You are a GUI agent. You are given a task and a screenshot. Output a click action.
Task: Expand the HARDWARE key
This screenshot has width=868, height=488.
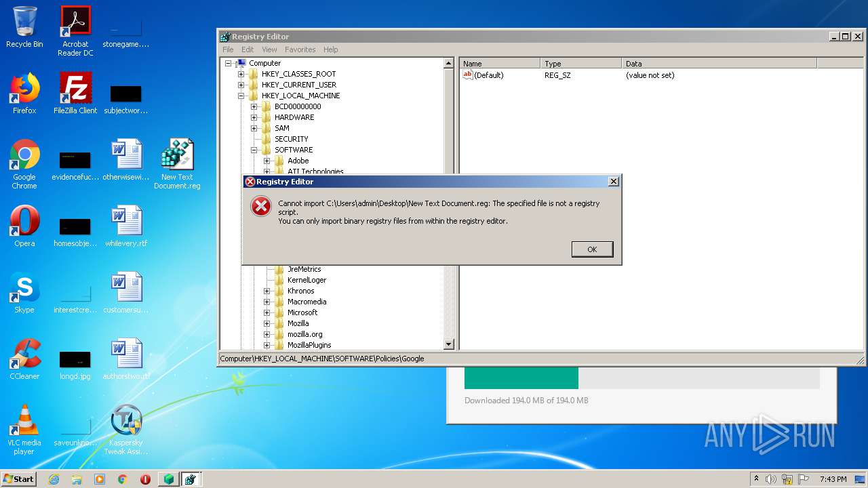pos(254,117)
